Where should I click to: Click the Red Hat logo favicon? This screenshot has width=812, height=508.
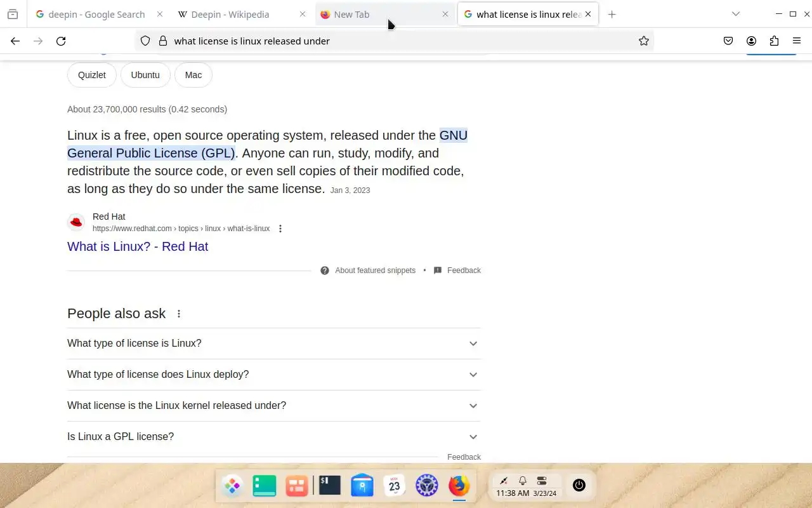click(76, 222)
